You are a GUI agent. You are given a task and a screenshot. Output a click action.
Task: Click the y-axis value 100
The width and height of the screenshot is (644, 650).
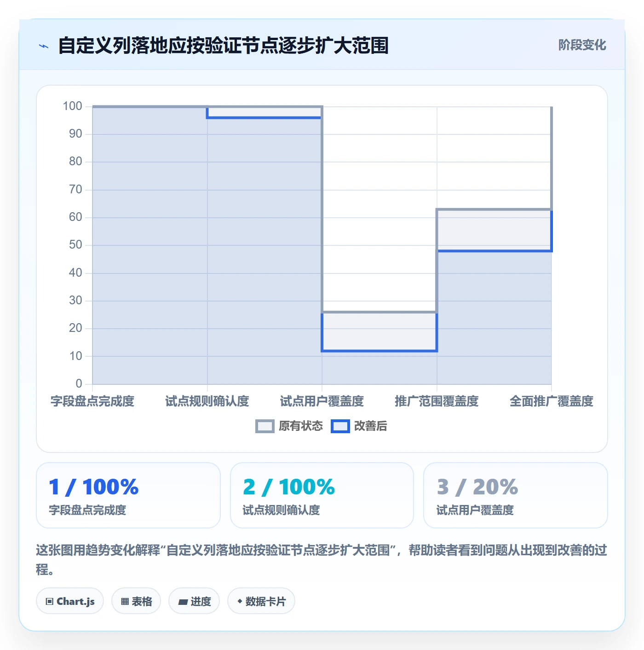tap(72, 106)
